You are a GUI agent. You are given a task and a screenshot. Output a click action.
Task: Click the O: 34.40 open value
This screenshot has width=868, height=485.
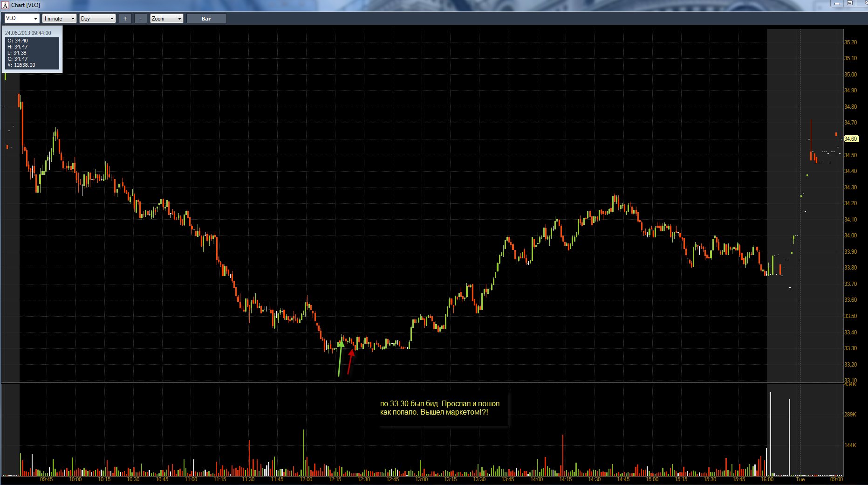click(18, 41)
